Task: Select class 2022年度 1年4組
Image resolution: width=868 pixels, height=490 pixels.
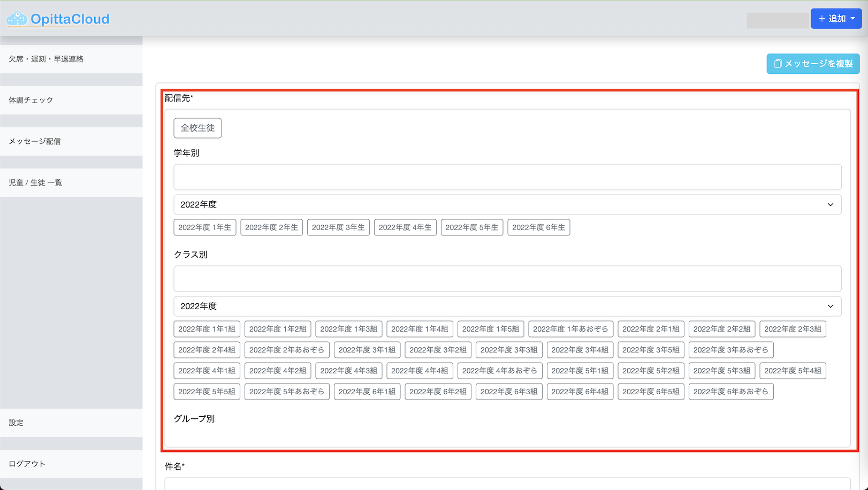Action: (x=420, y=329)
